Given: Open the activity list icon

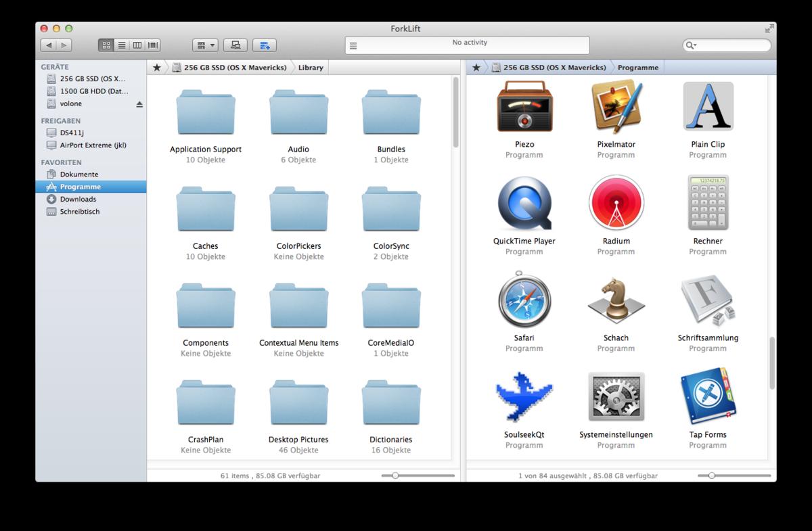Looking at the screenshot, I should [353, 46].
